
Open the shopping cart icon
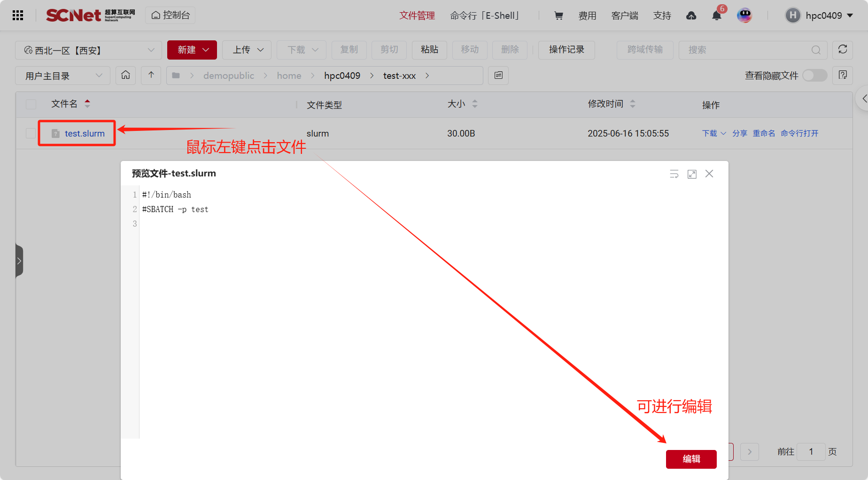558,15
